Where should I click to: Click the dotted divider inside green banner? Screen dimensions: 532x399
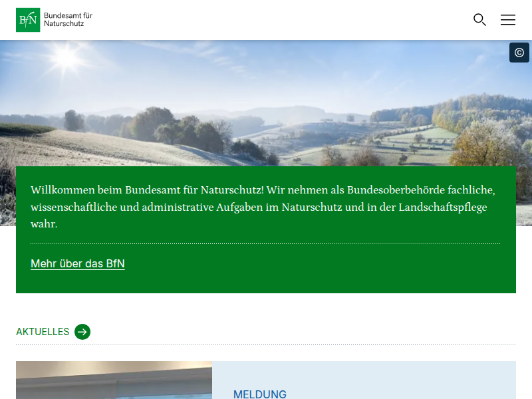(x=265, y=243)
